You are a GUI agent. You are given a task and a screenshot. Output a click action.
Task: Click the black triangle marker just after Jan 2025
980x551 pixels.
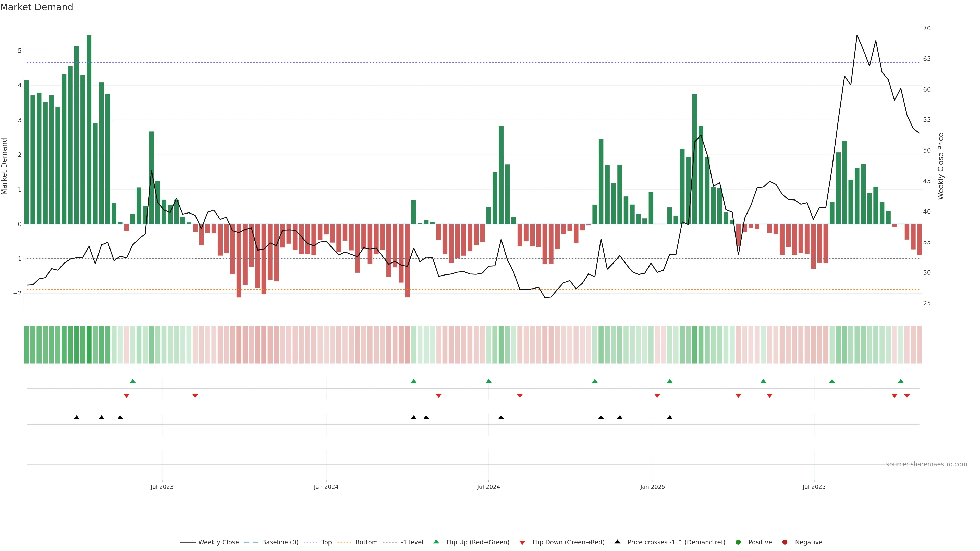click(670, 418)
